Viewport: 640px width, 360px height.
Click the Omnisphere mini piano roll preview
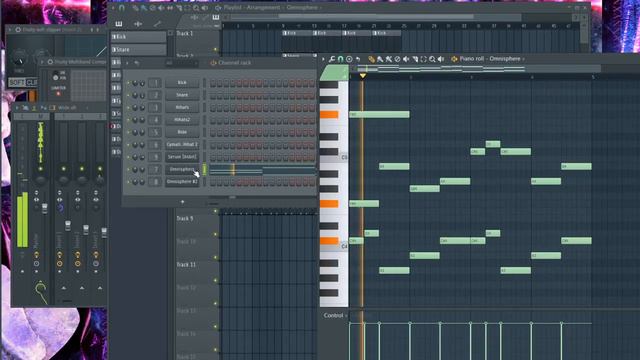pos(262,170)
